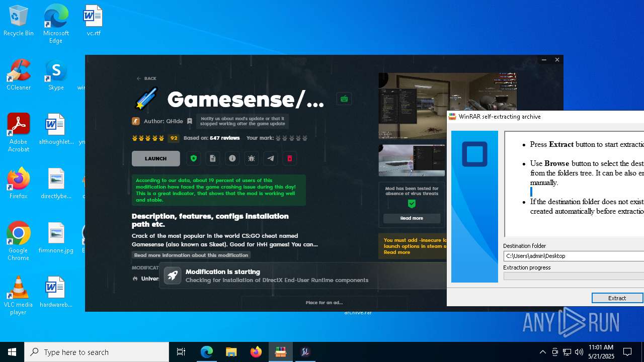Minimize the mod launcher window

[544, 60]
